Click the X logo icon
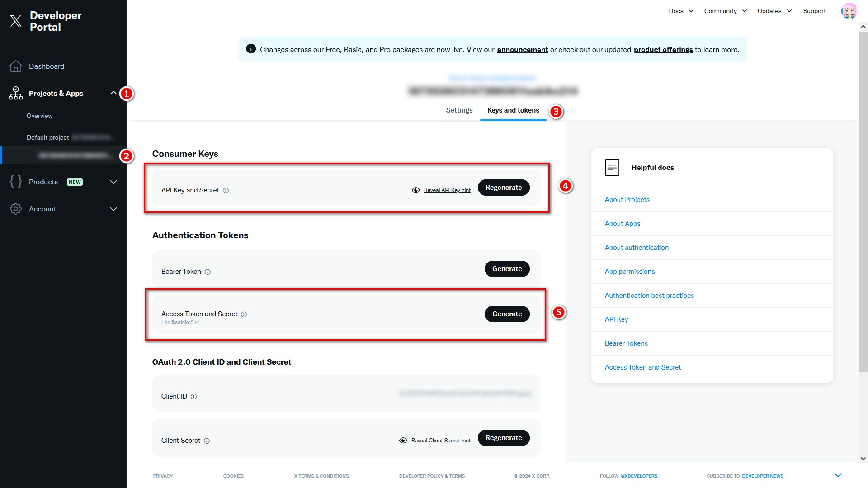 (16, 21)
